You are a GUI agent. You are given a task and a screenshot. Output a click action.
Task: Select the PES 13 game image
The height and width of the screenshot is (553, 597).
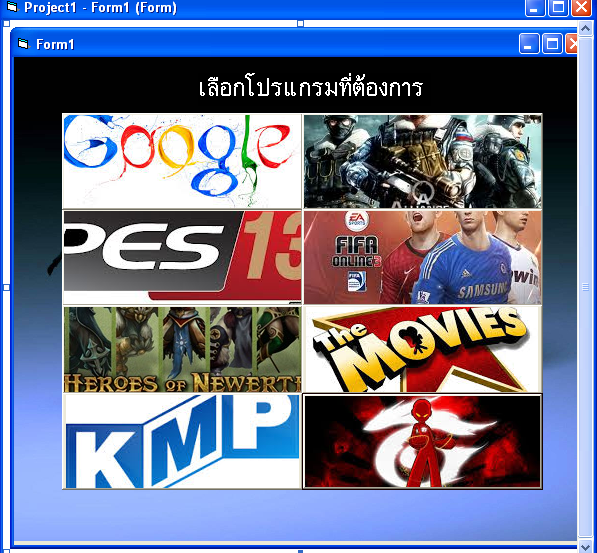click(x=182, y=257)
